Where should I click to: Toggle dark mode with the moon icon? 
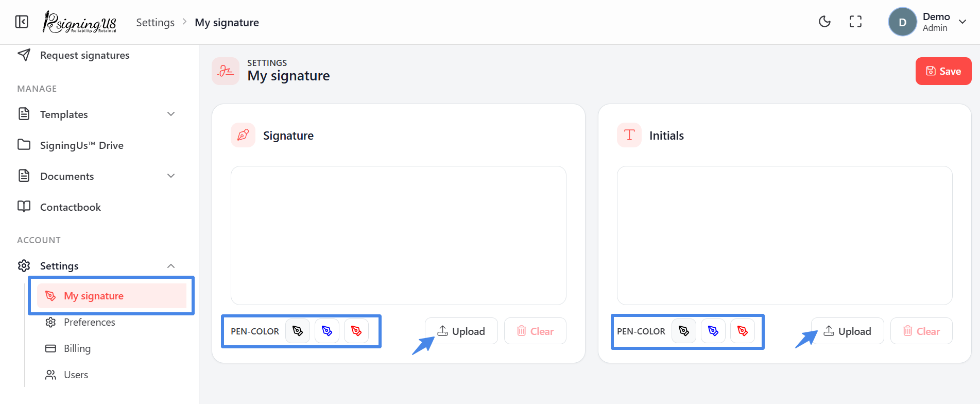[824, 22]
